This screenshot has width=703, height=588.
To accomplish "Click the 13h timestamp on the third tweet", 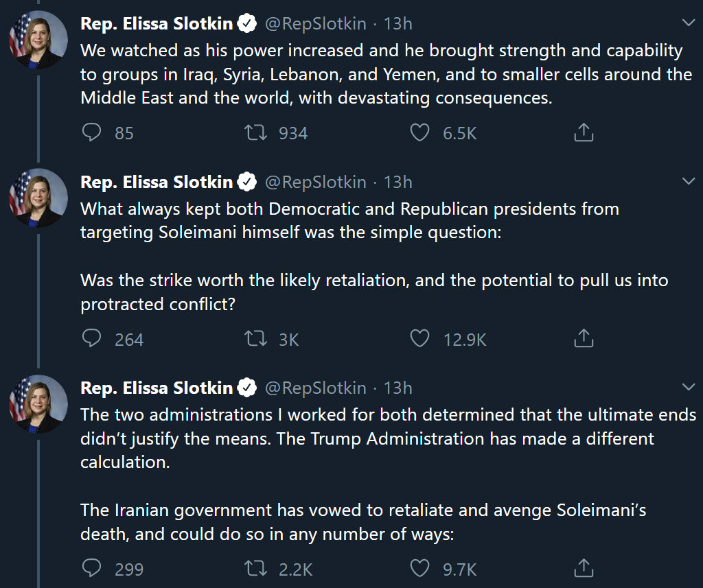I will [398, 388].
